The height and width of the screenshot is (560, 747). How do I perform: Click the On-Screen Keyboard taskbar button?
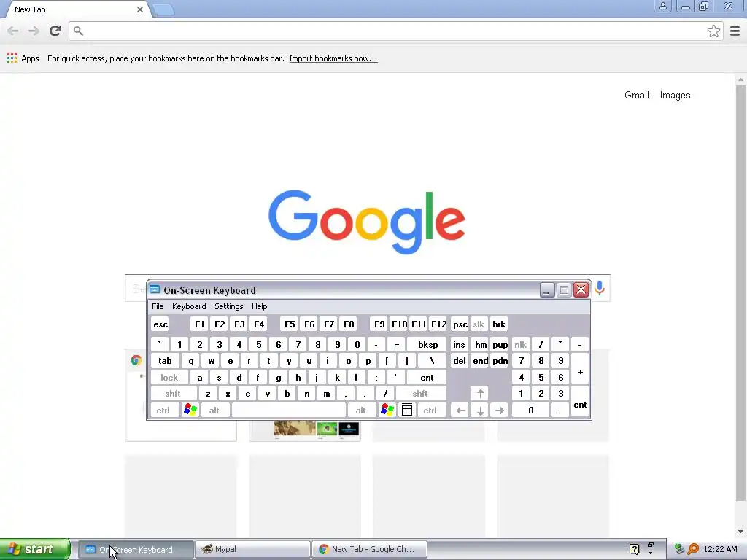point(136,549)
